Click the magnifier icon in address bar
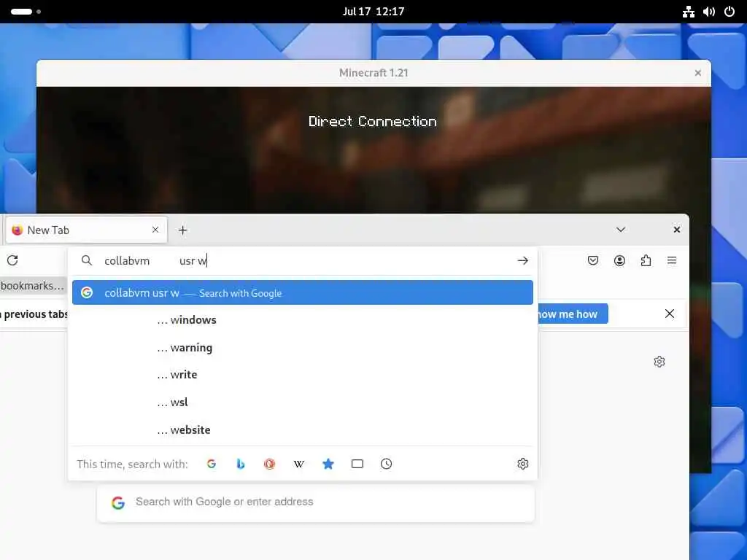Viewport: 747px width, 560px height. 86,260
